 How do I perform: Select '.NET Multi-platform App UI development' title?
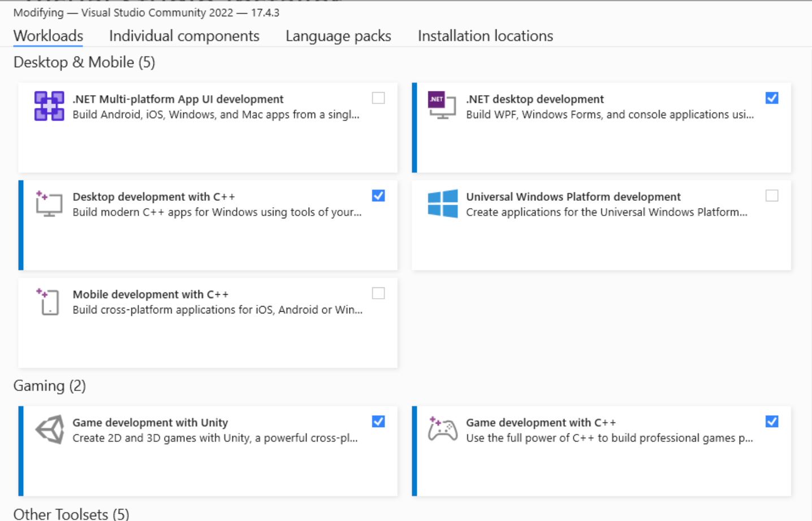coord(178,99)
